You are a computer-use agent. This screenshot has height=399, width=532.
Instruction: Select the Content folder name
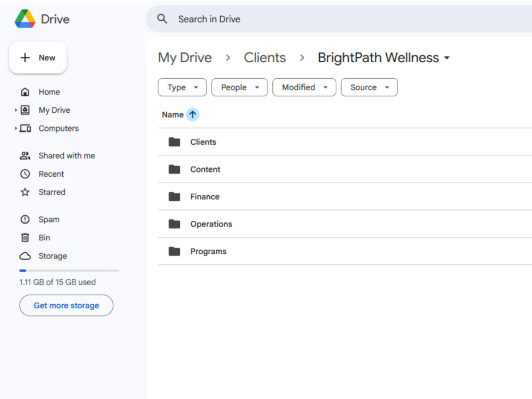(x=205, y=169)
